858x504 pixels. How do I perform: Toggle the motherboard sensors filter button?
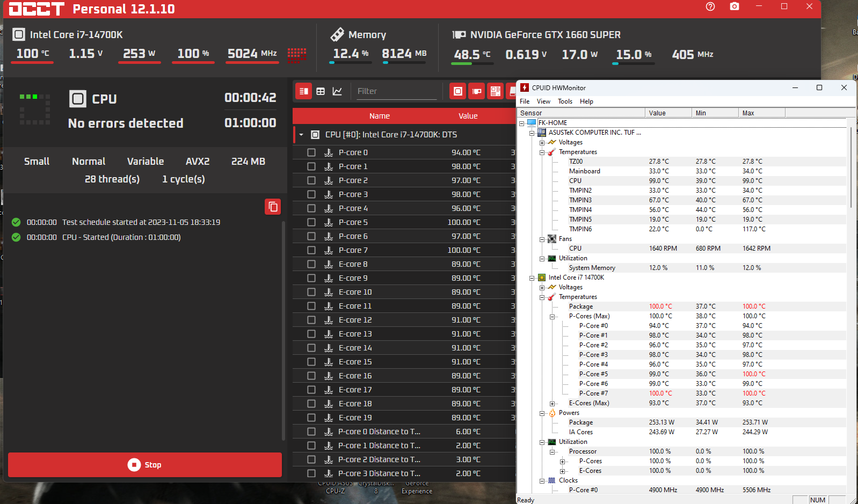pyautogui.click(x=495, y=91)
